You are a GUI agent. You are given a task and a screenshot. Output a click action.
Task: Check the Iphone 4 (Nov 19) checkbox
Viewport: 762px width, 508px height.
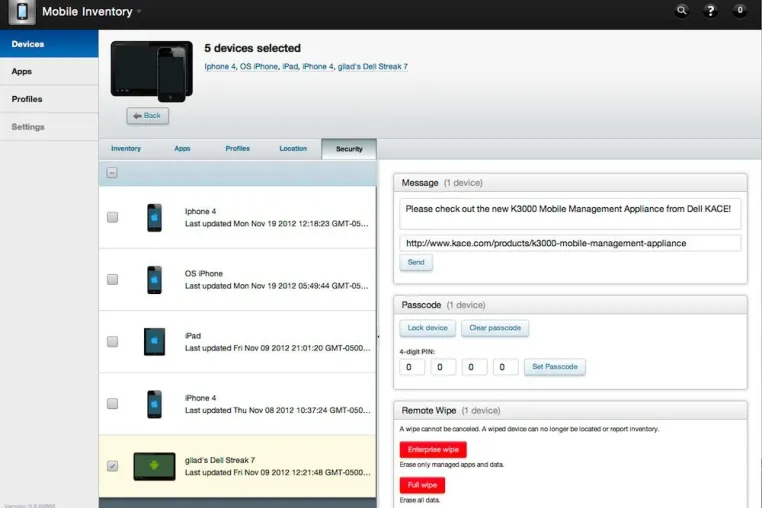pyautogui.click(x=112, y=217)
